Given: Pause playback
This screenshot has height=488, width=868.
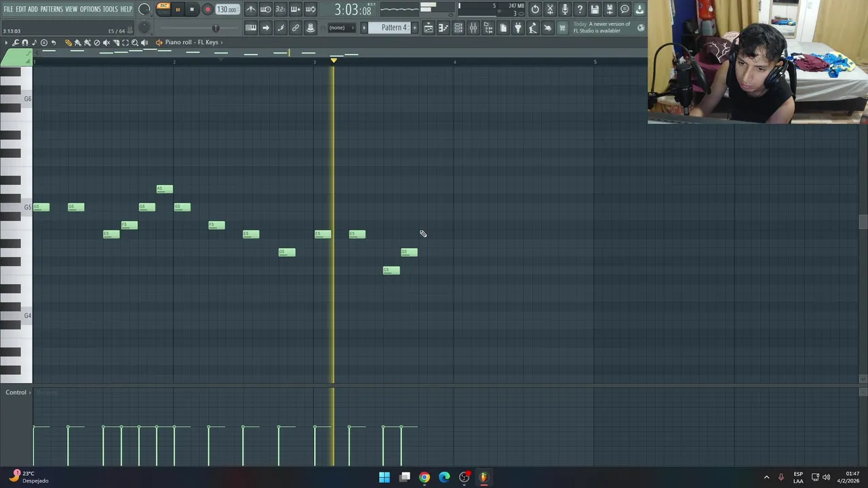Looking at the screenshot, I should point(178,9).
